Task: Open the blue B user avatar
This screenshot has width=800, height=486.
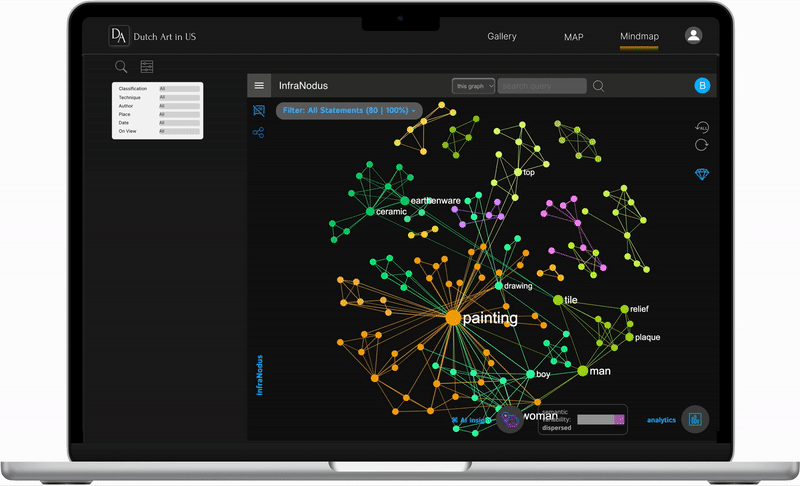Action: coord(702,86)
